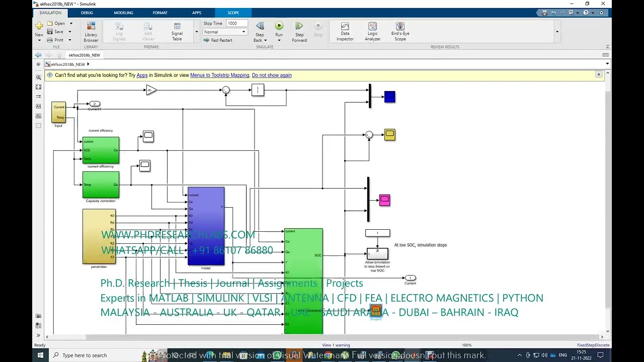This screenshot has width=644, height=362.
Task: Expand Open dropdown arrow
Action: [71, 23]
